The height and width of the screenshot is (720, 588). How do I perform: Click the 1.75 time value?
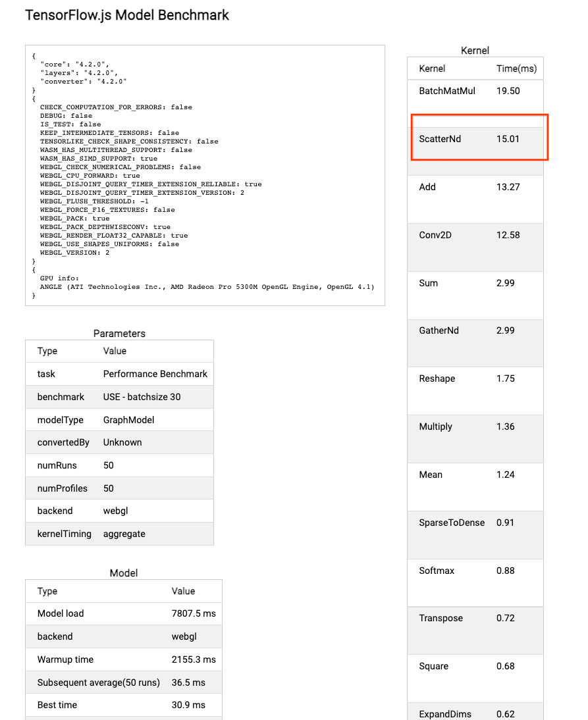[505, 379]
